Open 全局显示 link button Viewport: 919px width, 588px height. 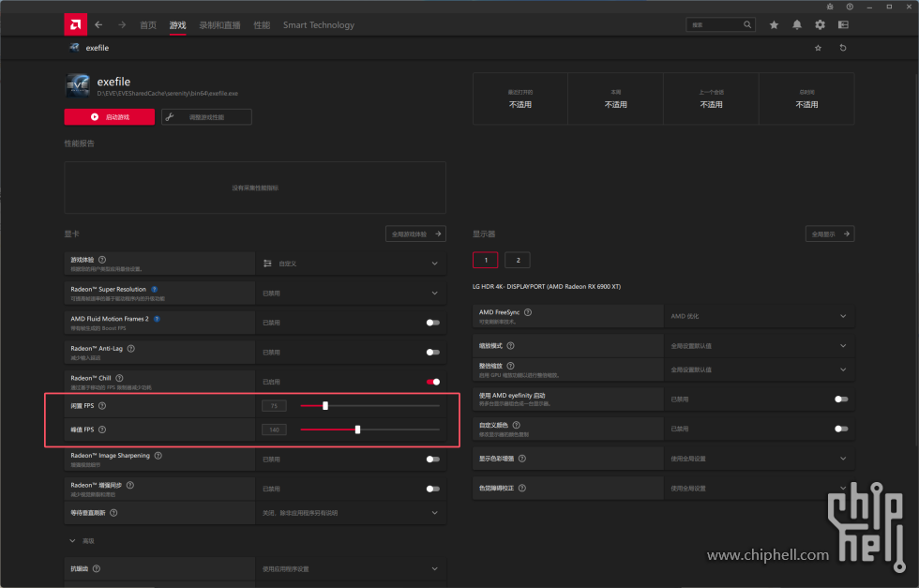[x=830, y=234]
